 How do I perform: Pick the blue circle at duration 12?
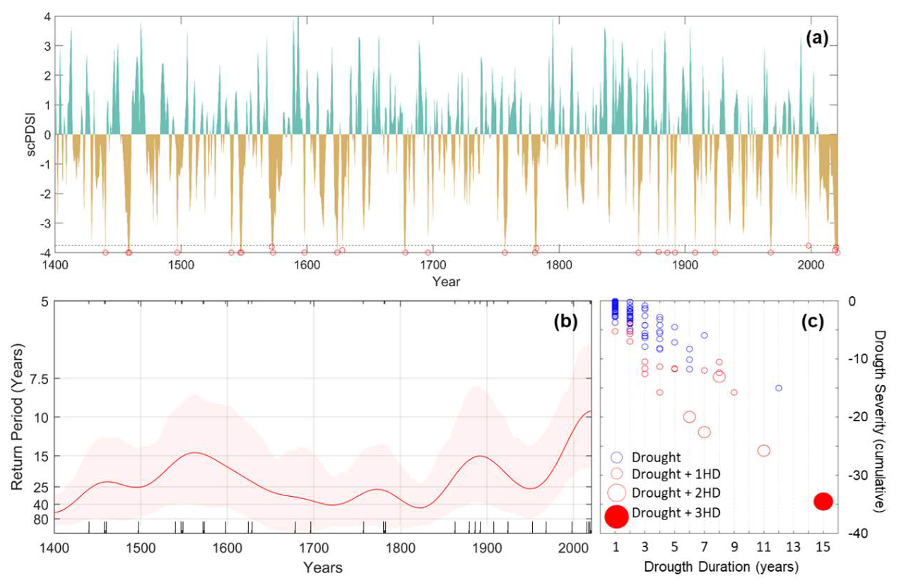pyautogui.click(x=778, y=388)
